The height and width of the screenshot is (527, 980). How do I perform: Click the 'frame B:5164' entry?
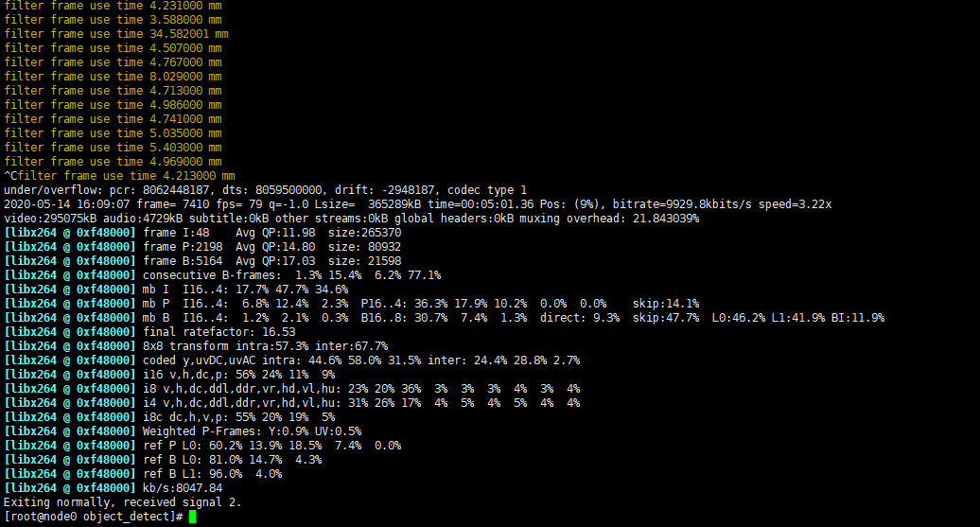(183, 261)
